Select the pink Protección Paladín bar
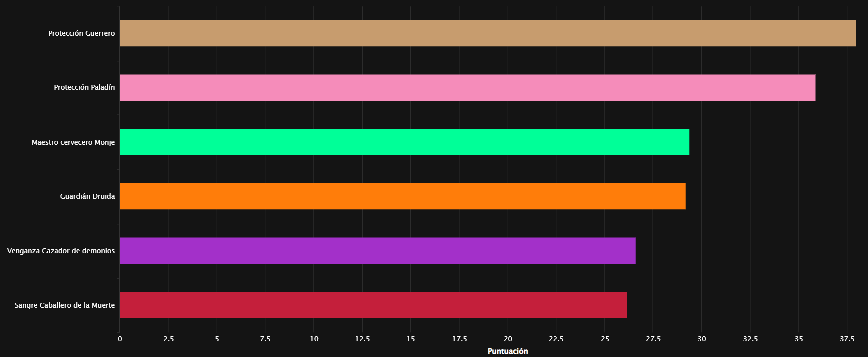The image size is (868, 357). 467,88
